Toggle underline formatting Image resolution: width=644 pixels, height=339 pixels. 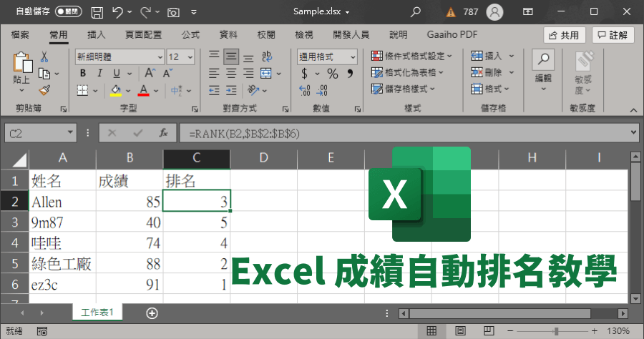coord(117,73)
